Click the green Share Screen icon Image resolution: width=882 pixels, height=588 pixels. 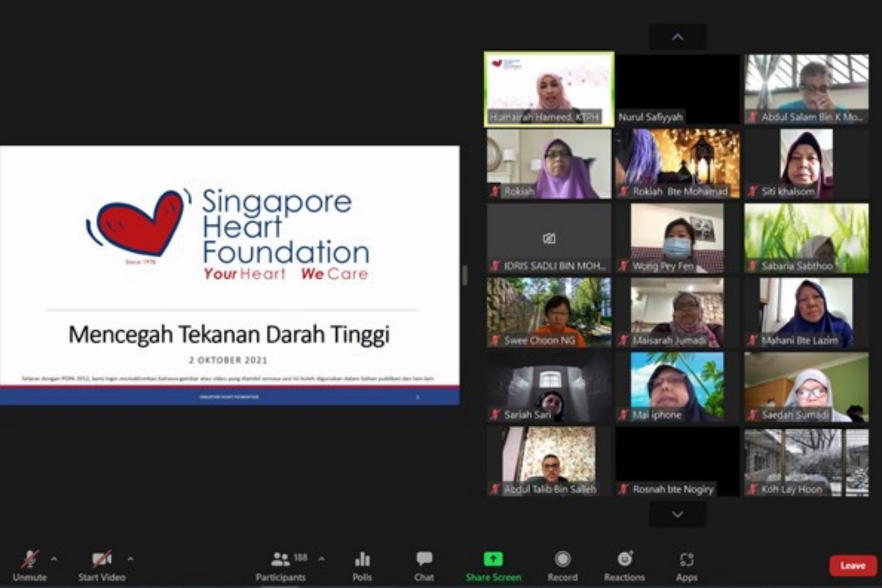point(493,559)
